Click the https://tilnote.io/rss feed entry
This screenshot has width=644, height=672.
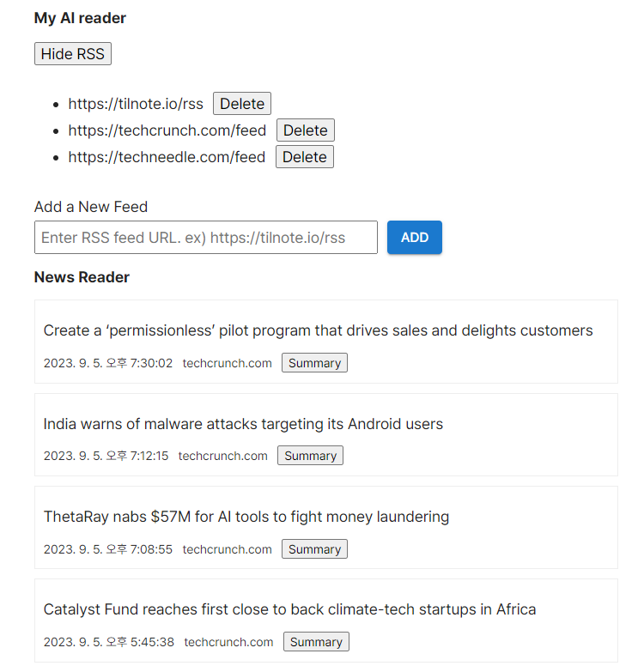point(136,104)
